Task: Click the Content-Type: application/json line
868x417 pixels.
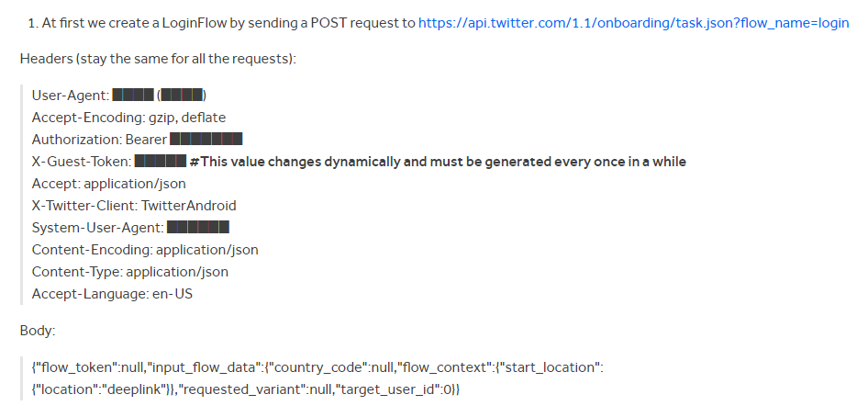Action: 130,272
